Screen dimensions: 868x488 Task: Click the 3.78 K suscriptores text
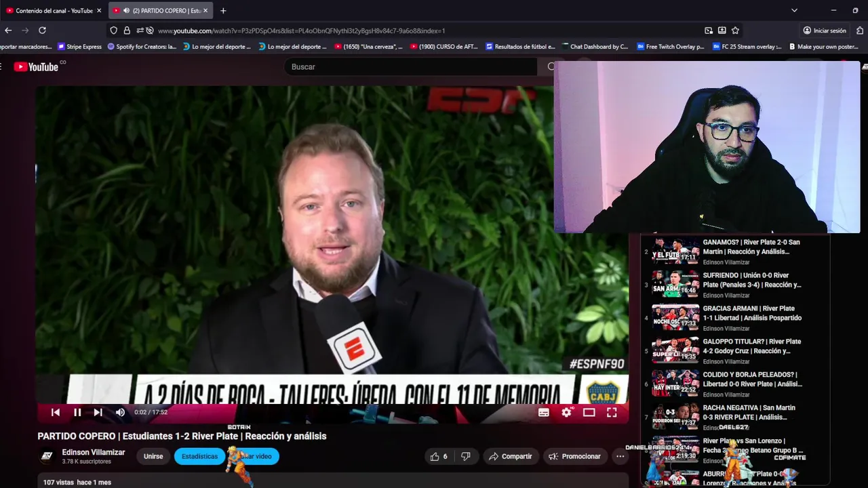tap(86, 462)
